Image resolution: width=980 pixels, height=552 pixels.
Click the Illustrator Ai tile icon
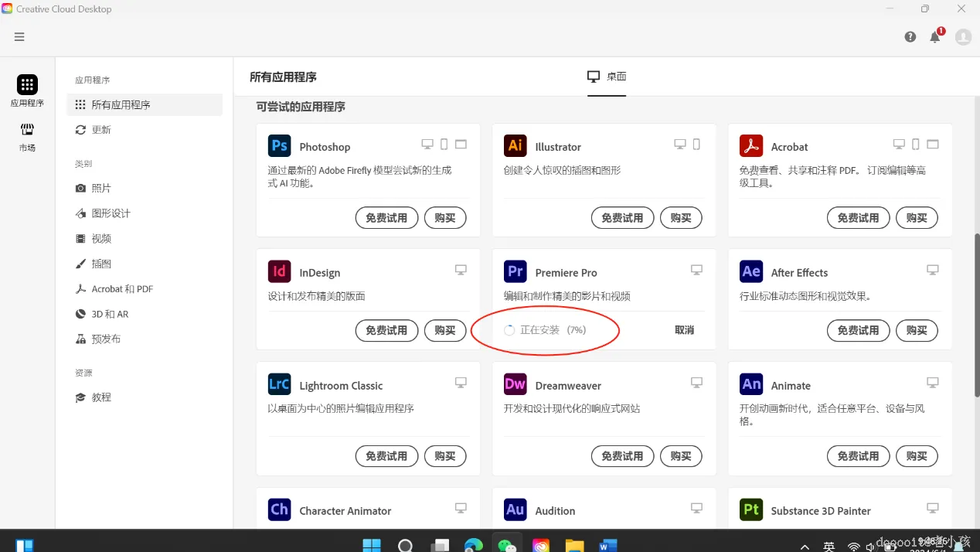515,146
